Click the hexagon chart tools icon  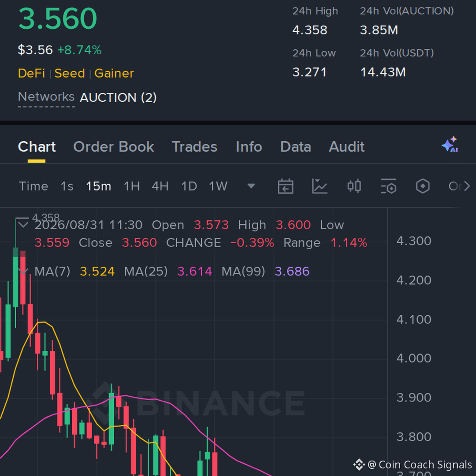click(423, 186)
